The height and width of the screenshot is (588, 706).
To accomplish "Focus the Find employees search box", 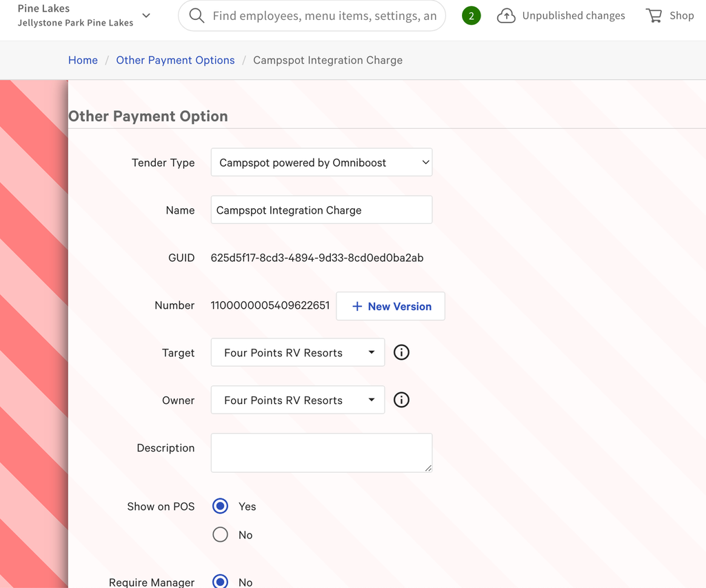I will (324, 16).
